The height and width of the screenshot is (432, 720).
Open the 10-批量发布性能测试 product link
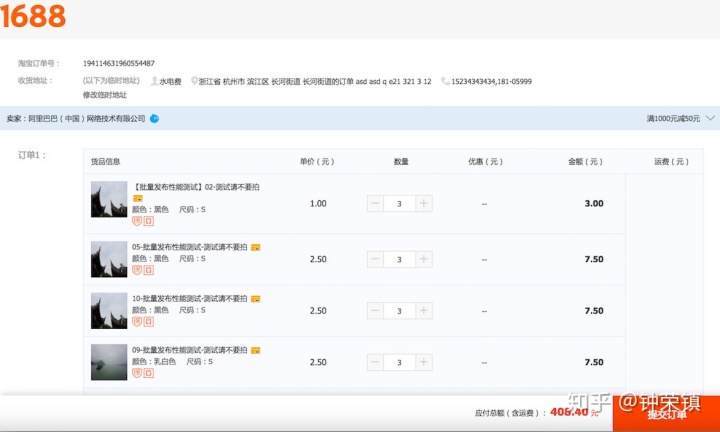coord(190,298)
